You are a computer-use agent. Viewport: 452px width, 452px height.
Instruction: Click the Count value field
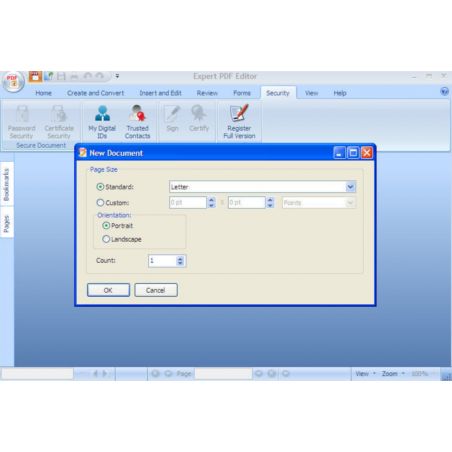click(x=162, y=261)
